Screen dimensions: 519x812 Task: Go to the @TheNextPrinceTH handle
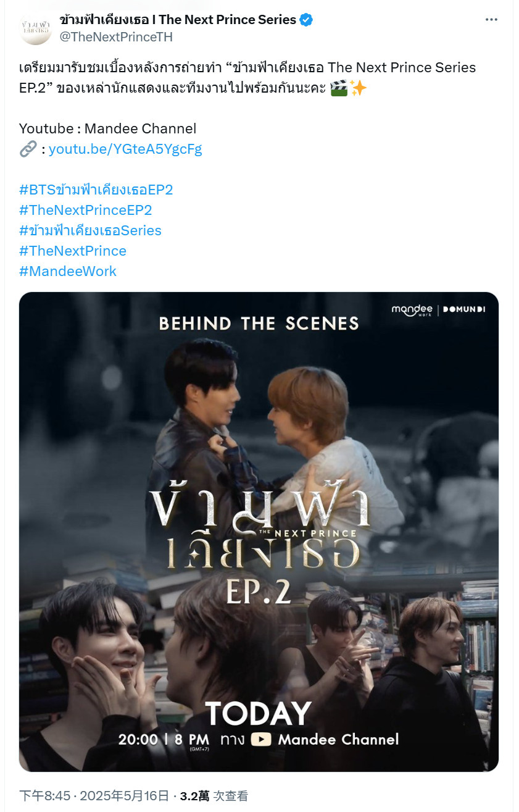(x=116, y=37)
